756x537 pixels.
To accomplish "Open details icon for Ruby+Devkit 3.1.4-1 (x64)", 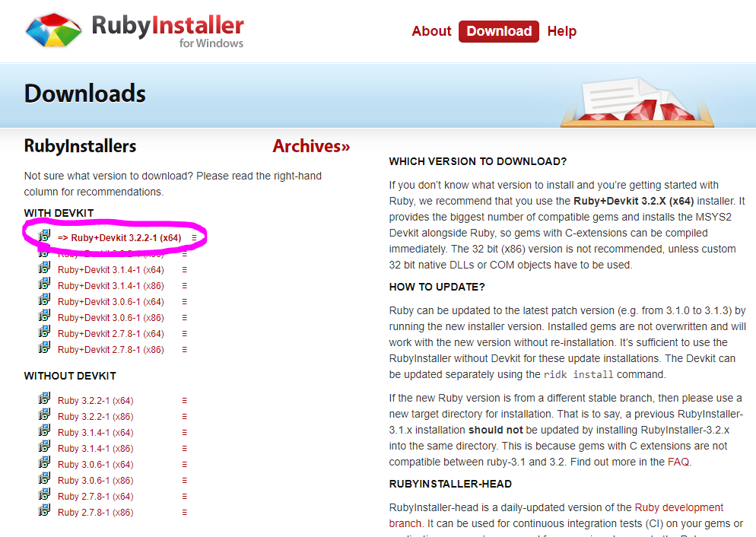I will 184,270.
